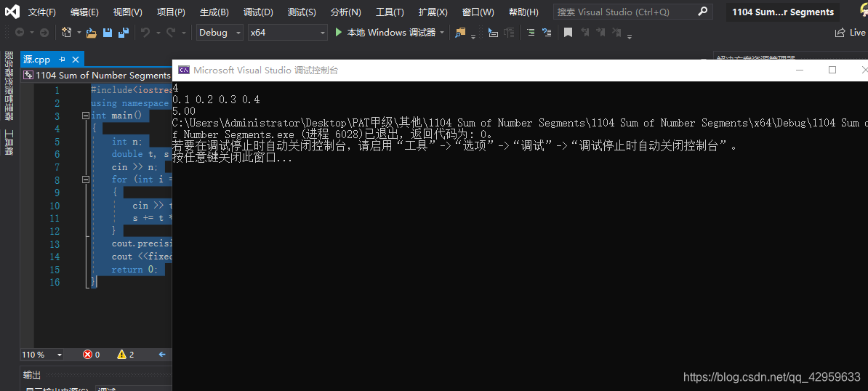Save the current file with Save icon
868x391 pixels.
108,33
